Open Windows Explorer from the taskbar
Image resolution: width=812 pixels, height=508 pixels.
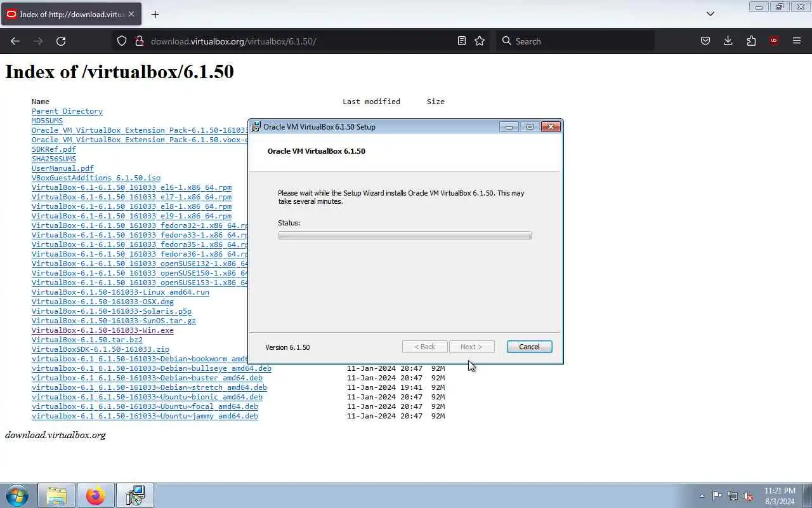click(56, 495)
